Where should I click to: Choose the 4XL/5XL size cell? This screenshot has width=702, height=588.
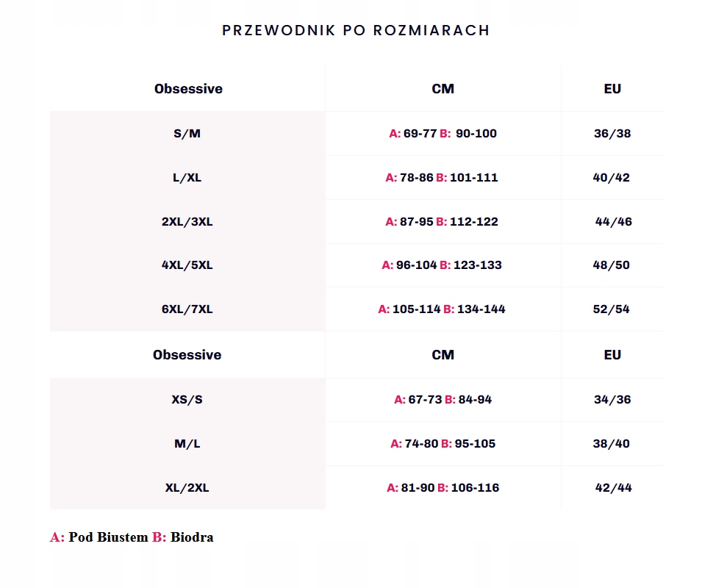pyautogui.click(x=187, y=265)
